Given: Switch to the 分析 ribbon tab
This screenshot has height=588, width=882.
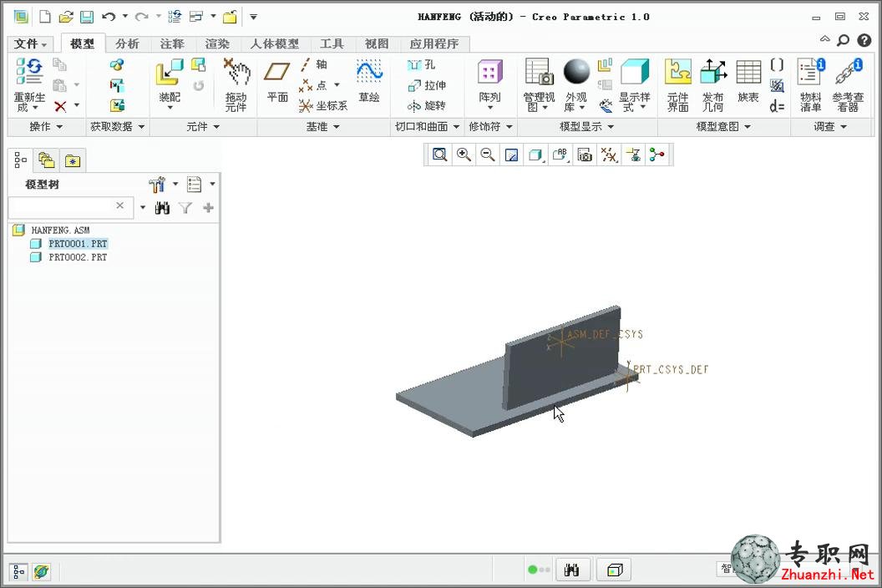Looking at the screenshot, I should pyautogui.click(x=127, y=44).
